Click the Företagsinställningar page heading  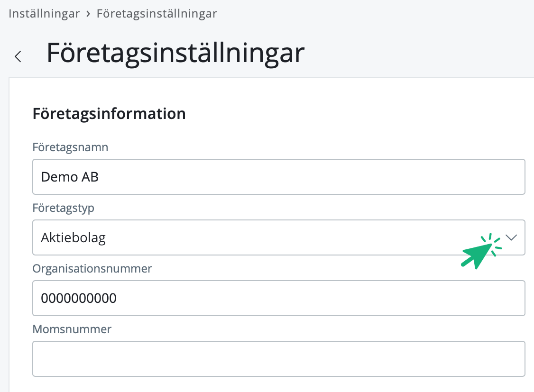pos(175,54)
